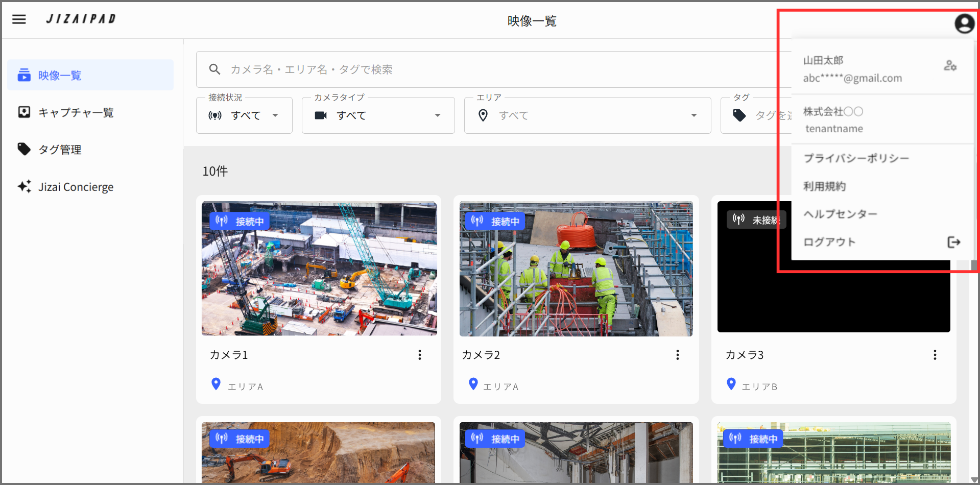Open the steel frame building thumbnail

(834, 452)
